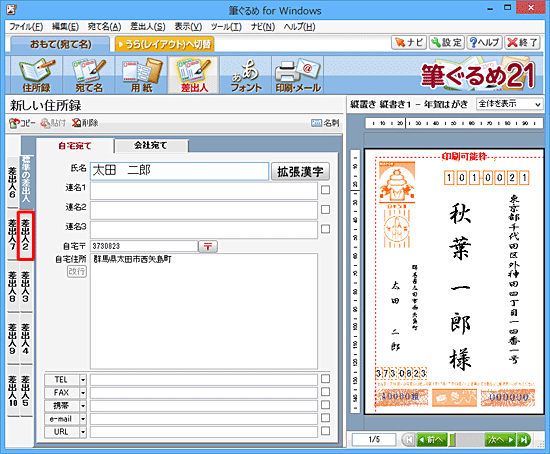Select the 用紙 paper toolbar icon
The image size is (550, 454).
[x=141, y=75]
